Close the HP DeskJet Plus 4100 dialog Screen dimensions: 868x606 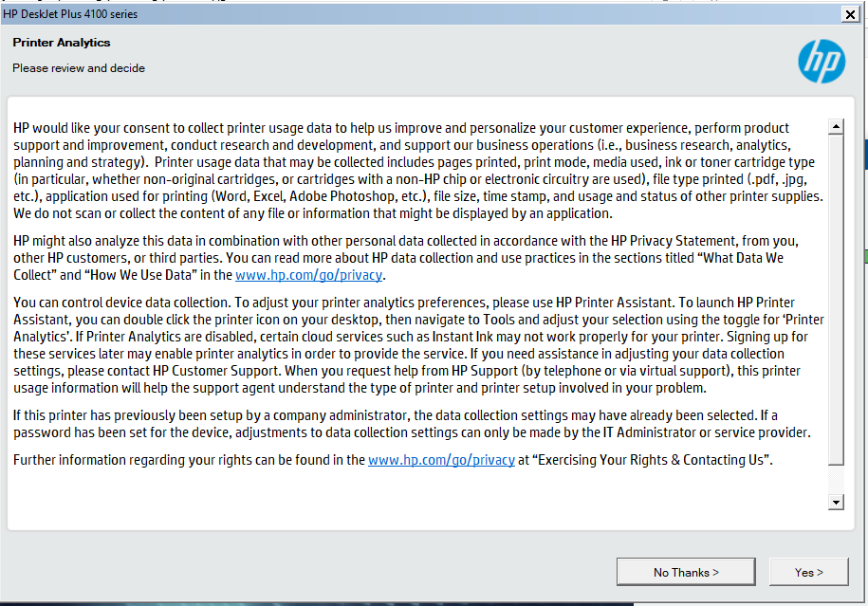pos(850,14)
